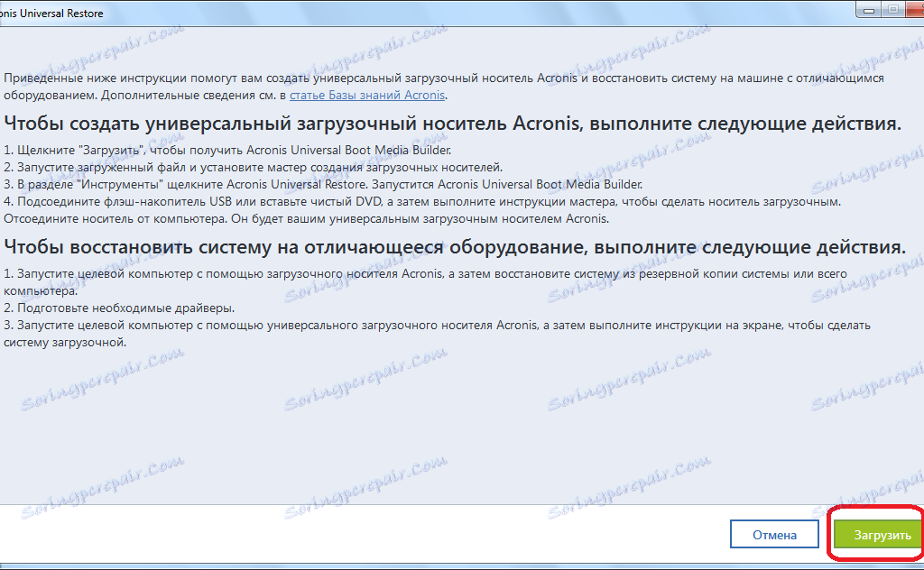This screenshot has height=570, width=924.
Task: Click the window title Acronis Universal Restore
Action: (x=51, y=13)
